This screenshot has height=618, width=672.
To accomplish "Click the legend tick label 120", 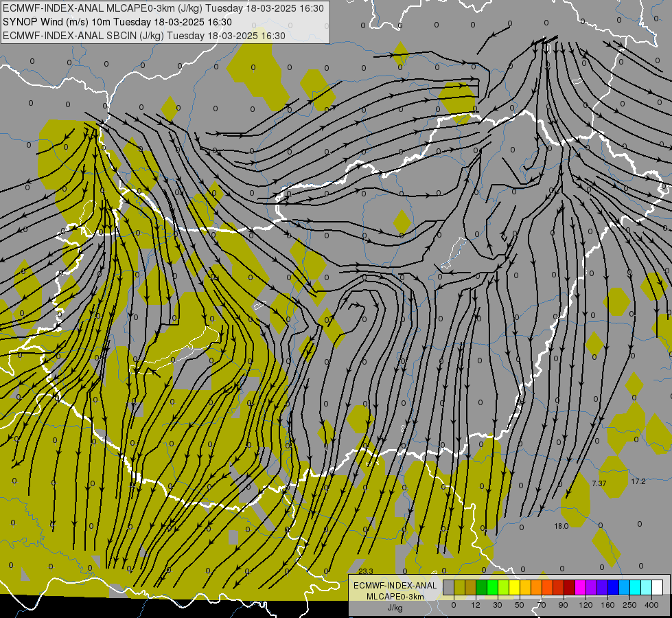I will click(x=586, y=605).
